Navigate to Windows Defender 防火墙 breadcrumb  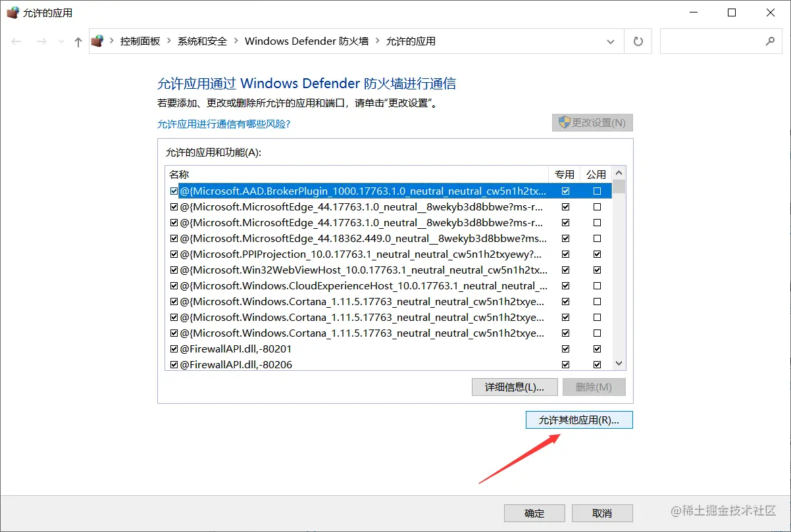tap(307, 41)
